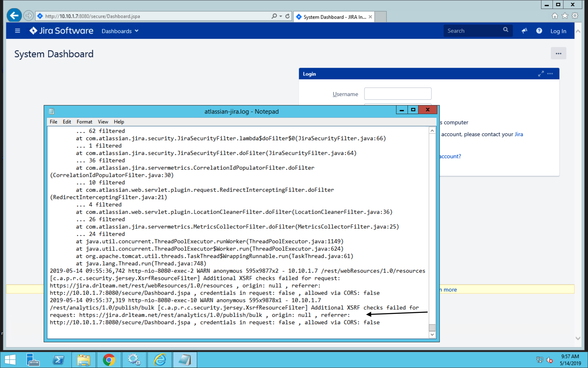The height and width of the screenshot is (368, 588).
Task: Open Notepad Help menu
Action: [119, 122]
